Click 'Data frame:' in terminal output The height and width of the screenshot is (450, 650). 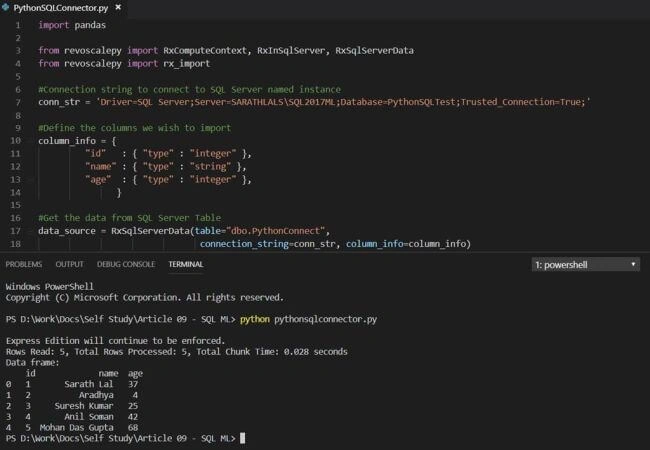click(x=32, y=362)
